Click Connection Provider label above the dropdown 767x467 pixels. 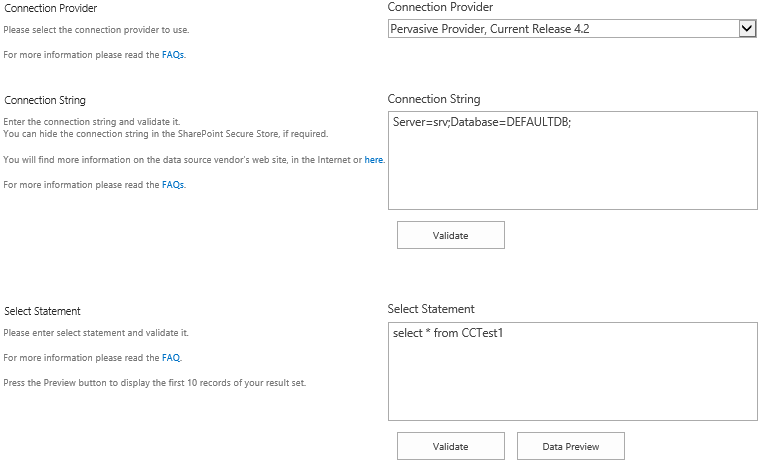440,8
